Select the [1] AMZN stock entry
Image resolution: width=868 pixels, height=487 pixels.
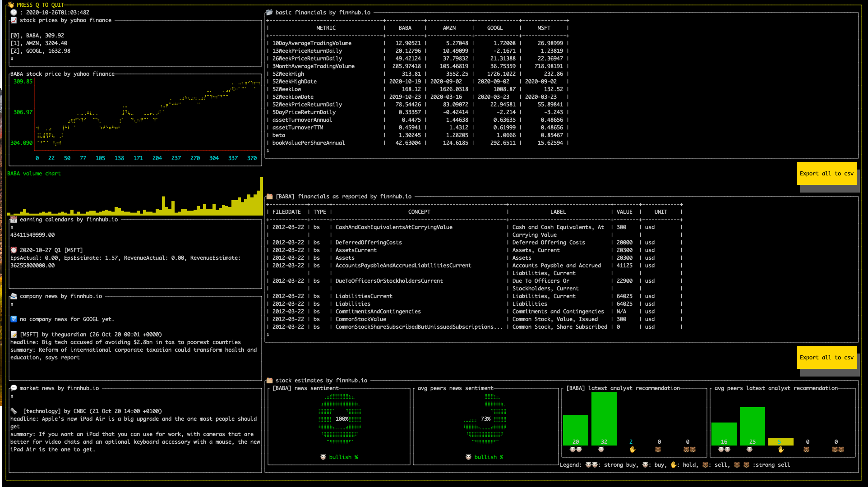[x=39, y=43]
